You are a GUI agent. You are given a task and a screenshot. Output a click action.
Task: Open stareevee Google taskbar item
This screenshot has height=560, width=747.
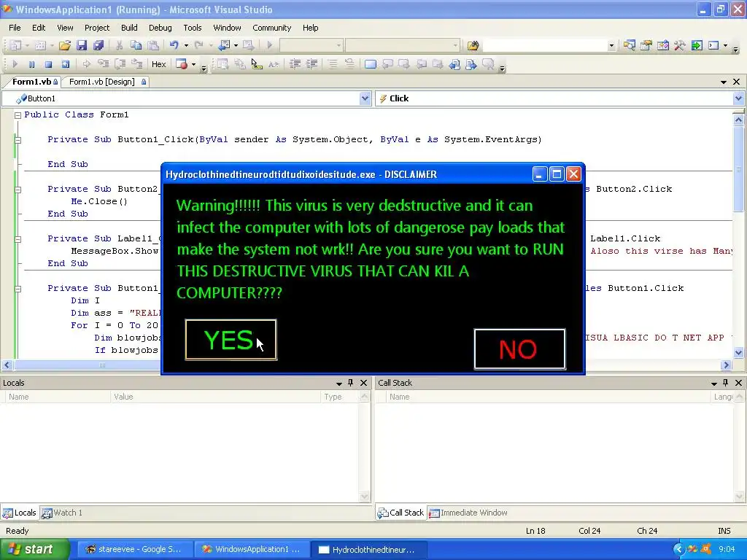(x=135, y=549)
